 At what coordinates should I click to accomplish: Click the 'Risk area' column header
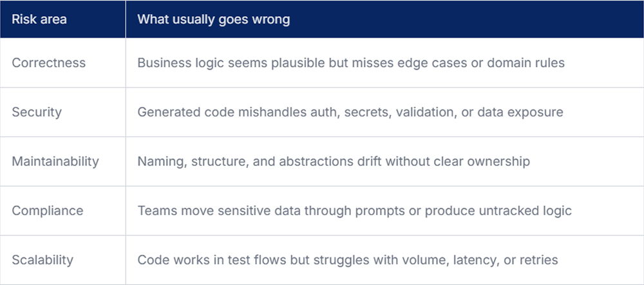coord(39,19)
